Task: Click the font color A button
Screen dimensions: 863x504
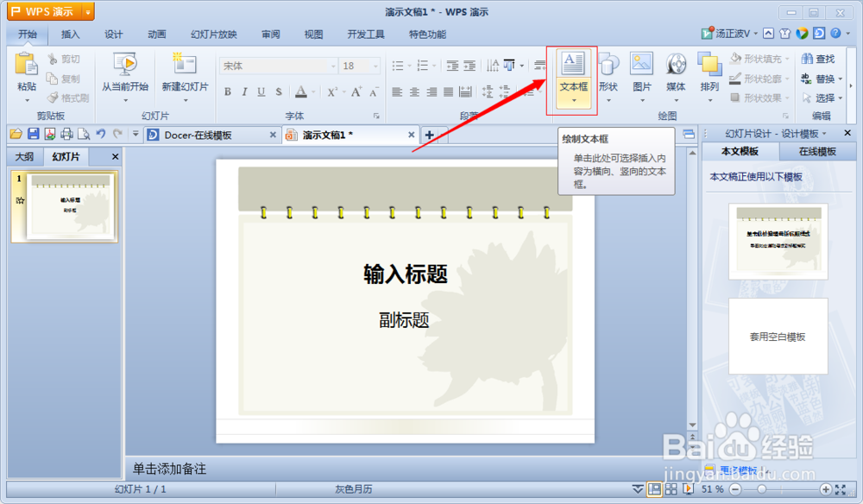Action: [x=300, y=91]
